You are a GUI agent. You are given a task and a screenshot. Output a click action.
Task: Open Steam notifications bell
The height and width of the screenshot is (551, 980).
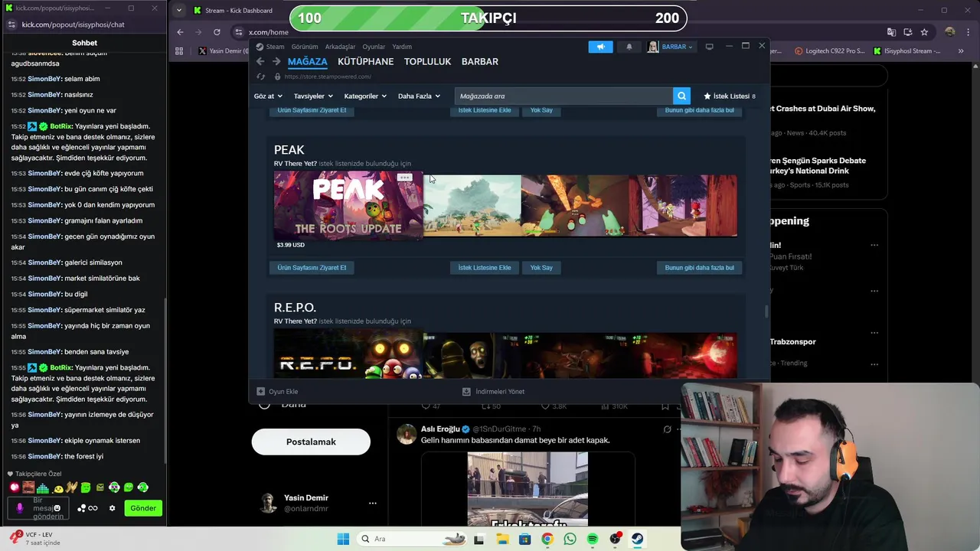pos(629,47)
